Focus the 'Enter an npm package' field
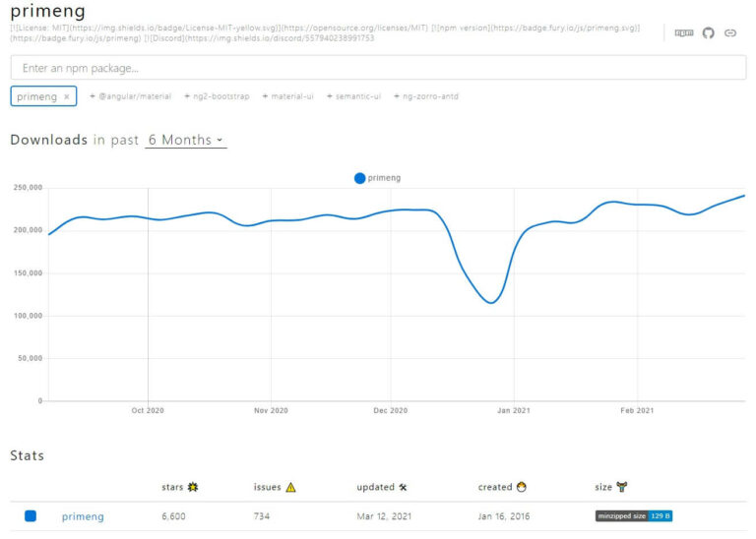Viewport: 756px width, 539px height. click(378, 68)
